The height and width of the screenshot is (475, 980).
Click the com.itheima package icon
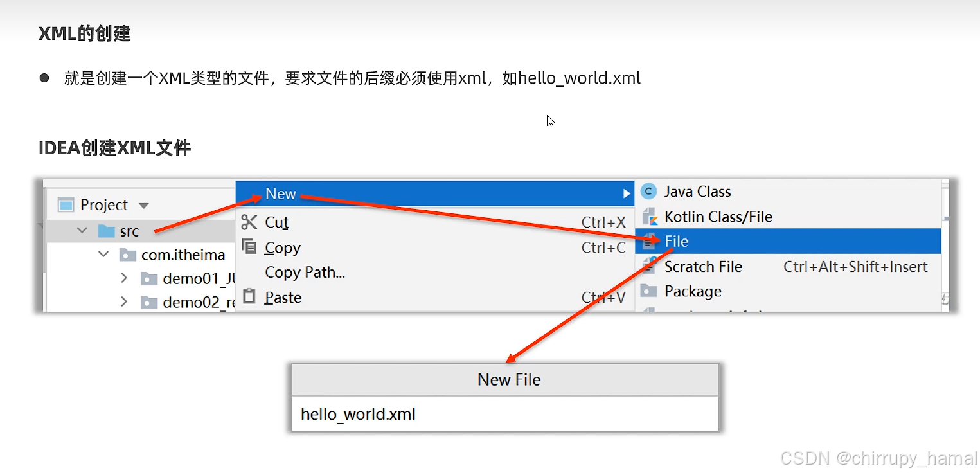[128, 255]
